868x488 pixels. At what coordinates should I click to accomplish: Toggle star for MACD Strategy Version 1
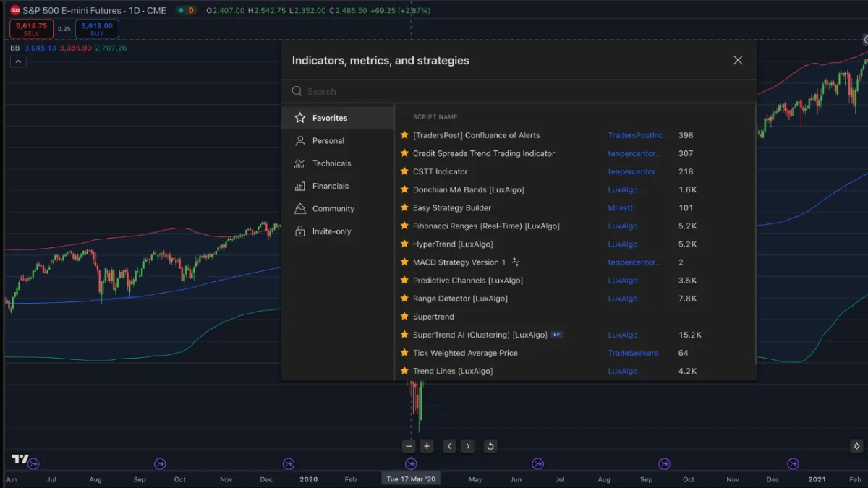click(x=404, y=262)
